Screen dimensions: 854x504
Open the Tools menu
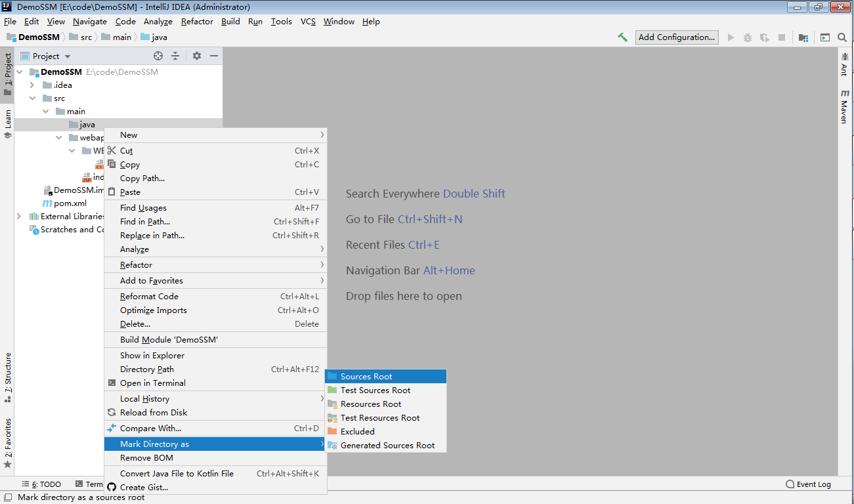[x=281, y=22]
